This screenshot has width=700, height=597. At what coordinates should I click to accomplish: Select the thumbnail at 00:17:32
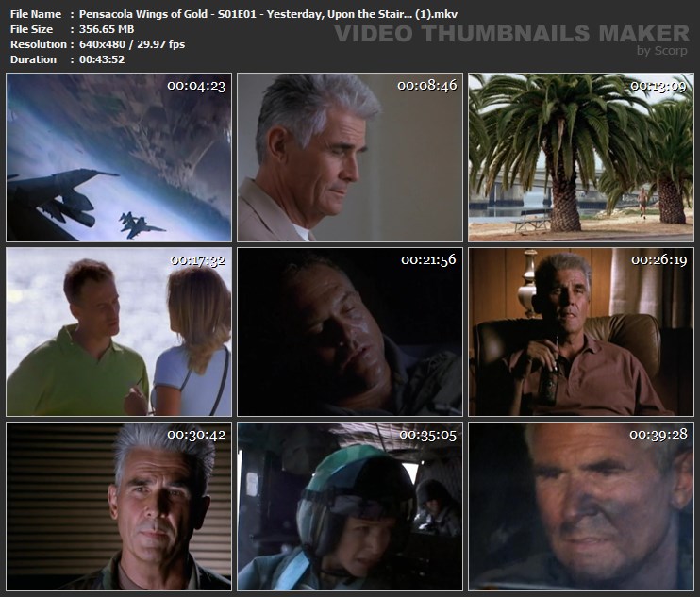119,332
